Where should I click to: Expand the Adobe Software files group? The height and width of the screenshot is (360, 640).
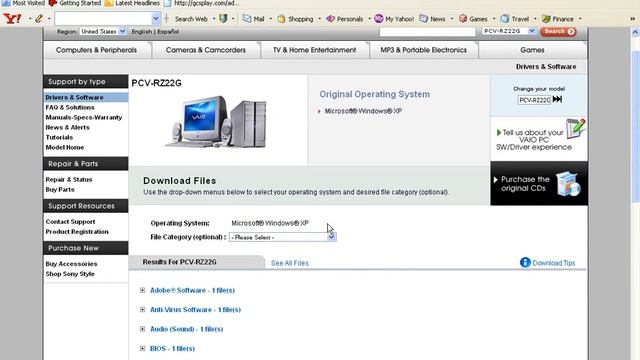pos(142,290)
